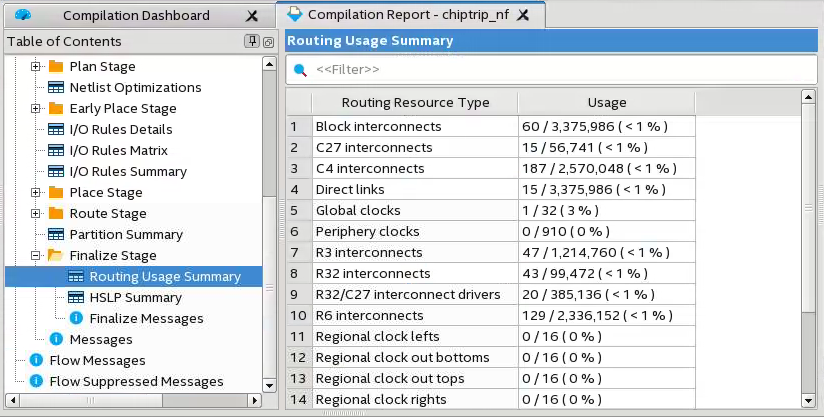
Task: Click the table icon next to HSLP Summary
Action: [x=76, y=297]
